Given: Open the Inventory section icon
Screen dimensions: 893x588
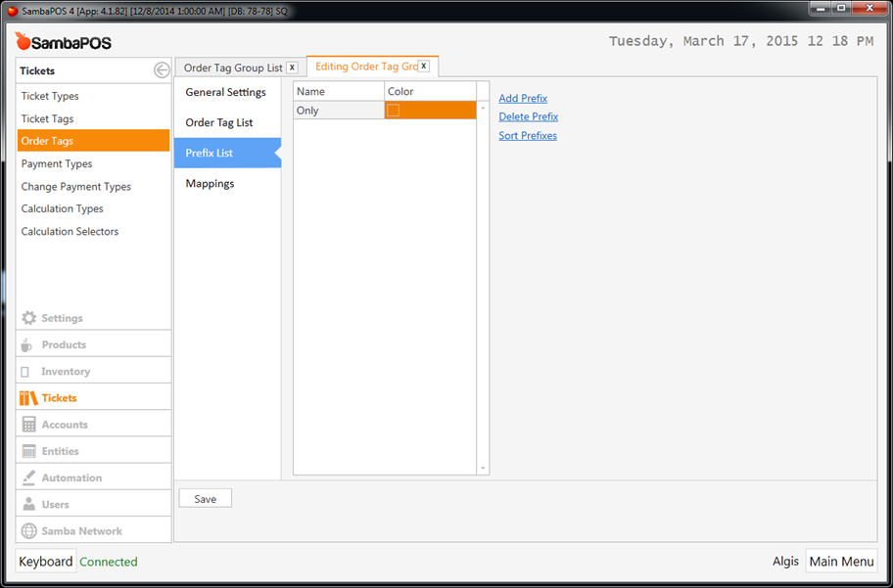Looking at the screenshot, I should 25,372.
